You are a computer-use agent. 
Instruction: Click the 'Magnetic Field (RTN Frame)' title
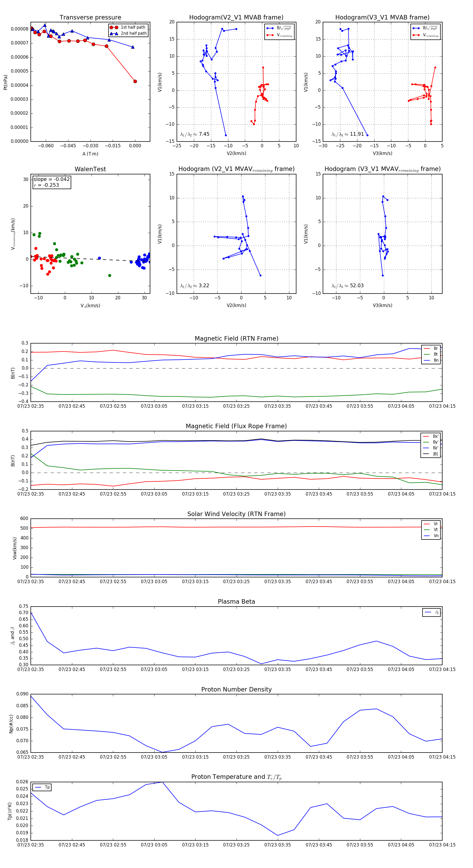tap(236, 339)
